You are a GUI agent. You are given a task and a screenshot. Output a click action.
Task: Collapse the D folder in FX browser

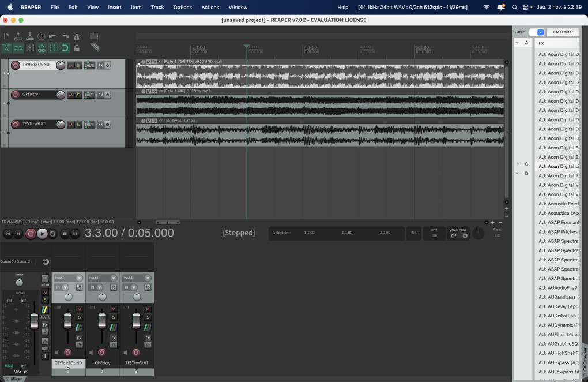tap(517, 173)
